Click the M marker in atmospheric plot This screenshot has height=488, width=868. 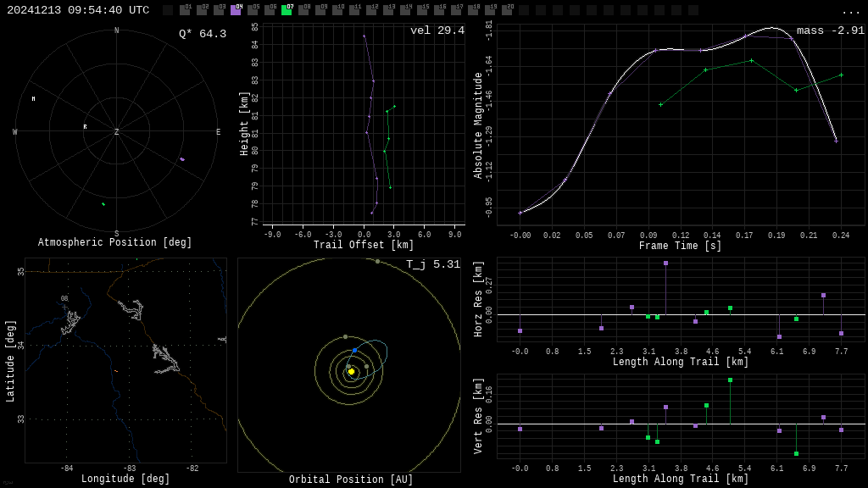pos(33,99)
